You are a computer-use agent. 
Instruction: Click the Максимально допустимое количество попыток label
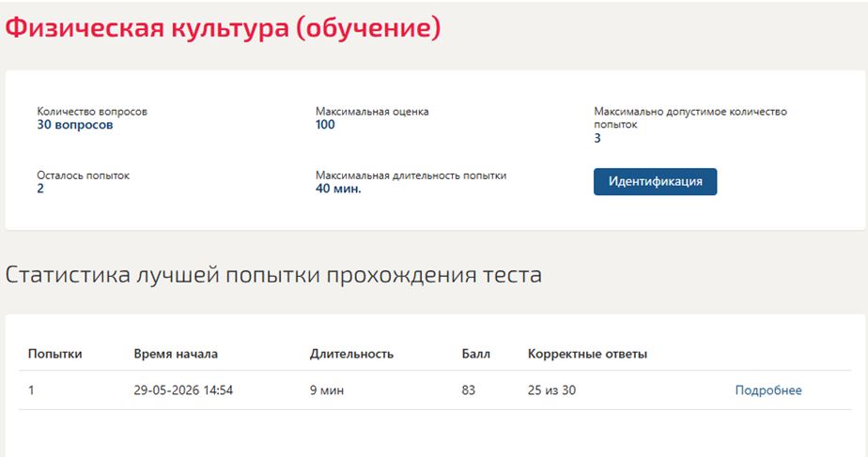point(690,118)
